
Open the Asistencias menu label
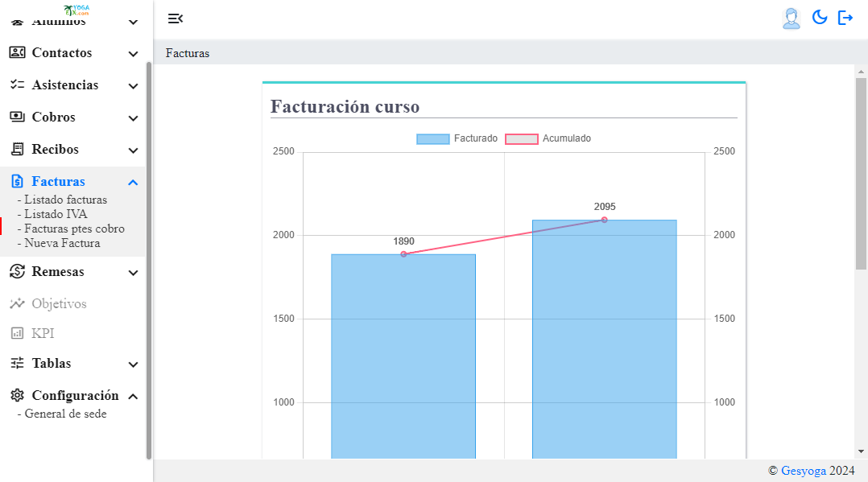pyautogui.click(x=65, y=84)
